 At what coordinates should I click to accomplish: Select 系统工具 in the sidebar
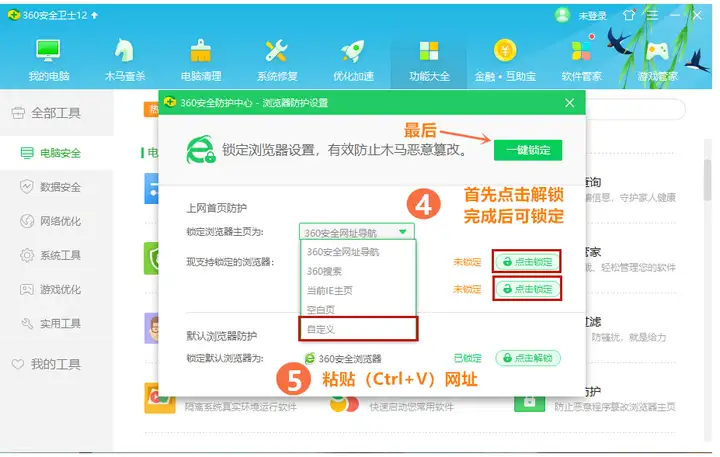point(56,255)
